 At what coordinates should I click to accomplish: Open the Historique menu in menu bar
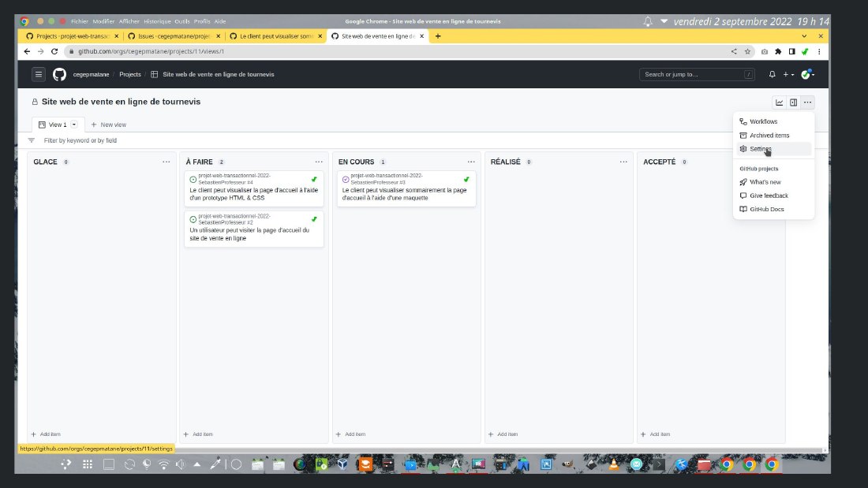click(157, 21)
